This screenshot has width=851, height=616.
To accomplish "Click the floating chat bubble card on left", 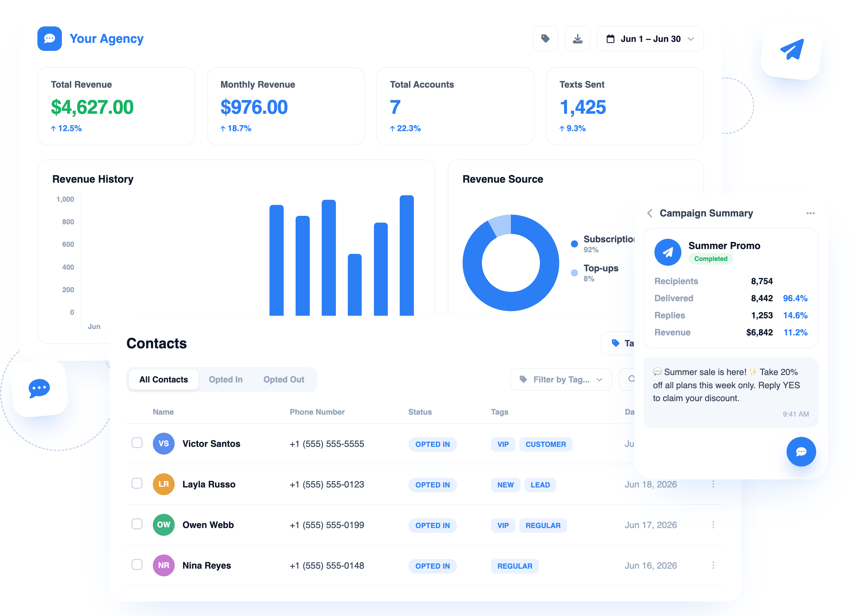I will (x=39, y=388).
